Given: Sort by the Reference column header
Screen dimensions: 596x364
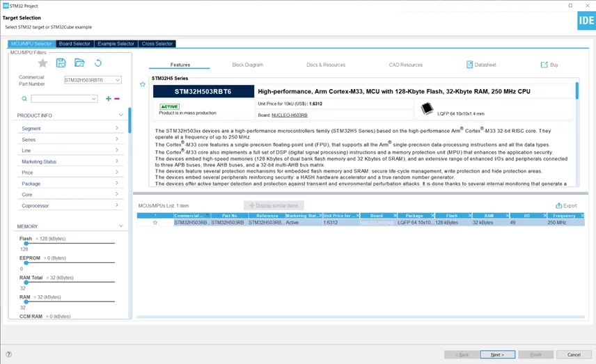Looking at the screenshot, I should 267,216.
